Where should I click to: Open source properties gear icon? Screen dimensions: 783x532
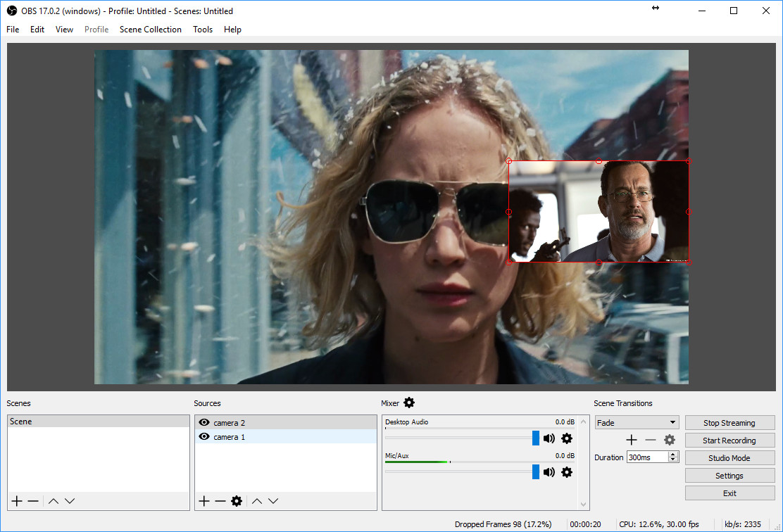point(237,501)
